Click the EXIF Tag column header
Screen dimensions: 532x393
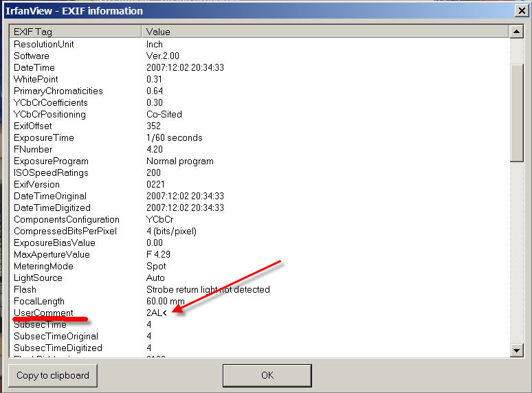pos(76,32)
